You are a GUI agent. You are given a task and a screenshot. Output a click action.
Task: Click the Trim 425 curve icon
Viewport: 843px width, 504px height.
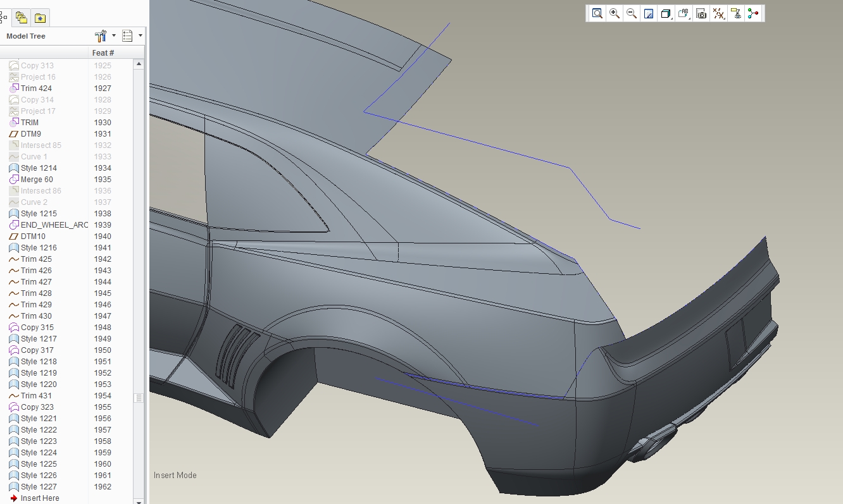click(x=14, y=259)
